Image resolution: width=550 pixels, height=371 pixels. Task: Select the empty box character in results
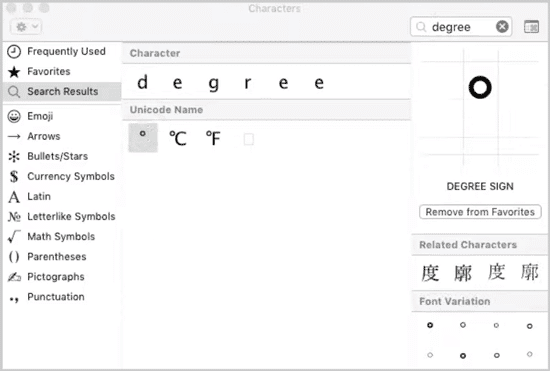click(x=248, y=139)
